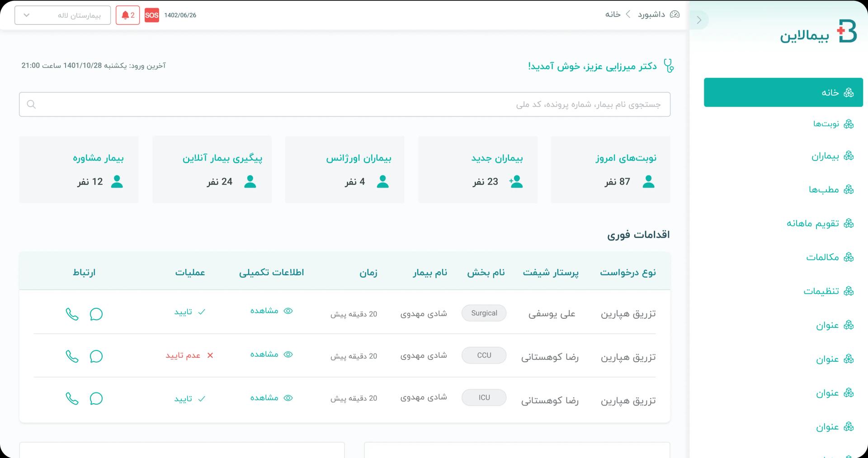
Task: Click the date 1402/06/26 in header
Action: point(180,15)
